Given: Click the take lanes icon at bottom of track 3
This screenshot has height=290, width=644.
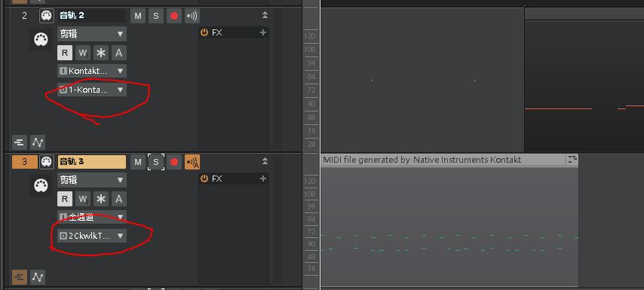Looking at the screenshot, I should (x=20, y=277).
